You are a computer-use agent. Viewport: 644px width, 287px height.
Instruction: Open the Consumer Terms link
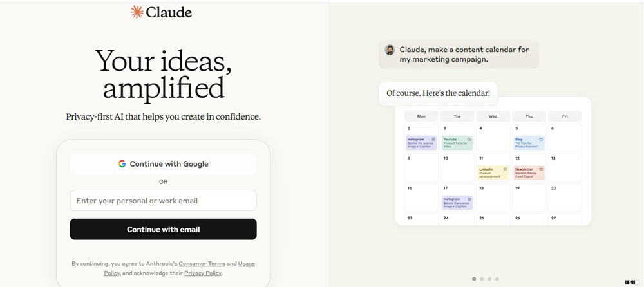202,264
